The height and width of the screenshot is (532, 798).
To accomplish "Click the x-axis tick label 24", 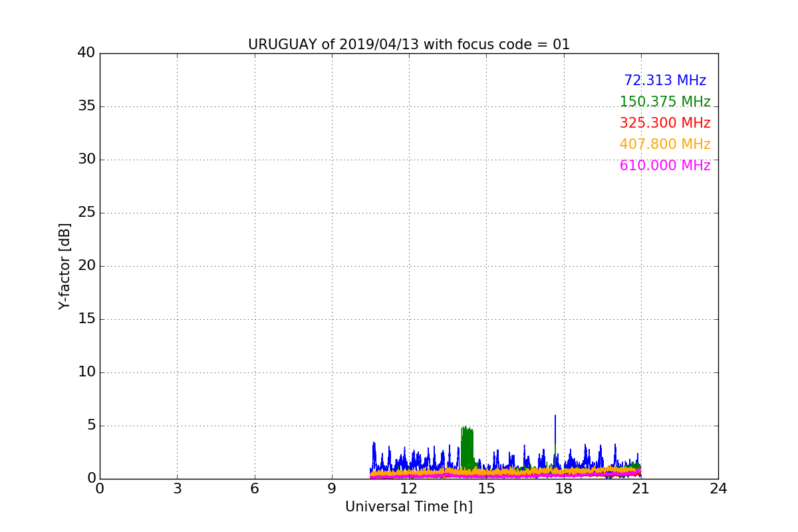I will tap(718, 489).
